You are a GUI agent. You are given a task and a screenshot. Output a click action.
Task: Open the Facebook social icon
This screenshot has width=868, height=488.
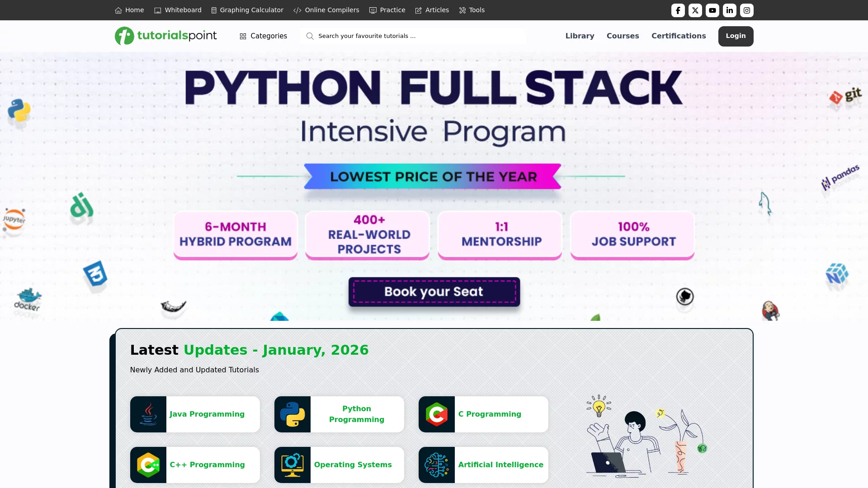tap(678, 10)
